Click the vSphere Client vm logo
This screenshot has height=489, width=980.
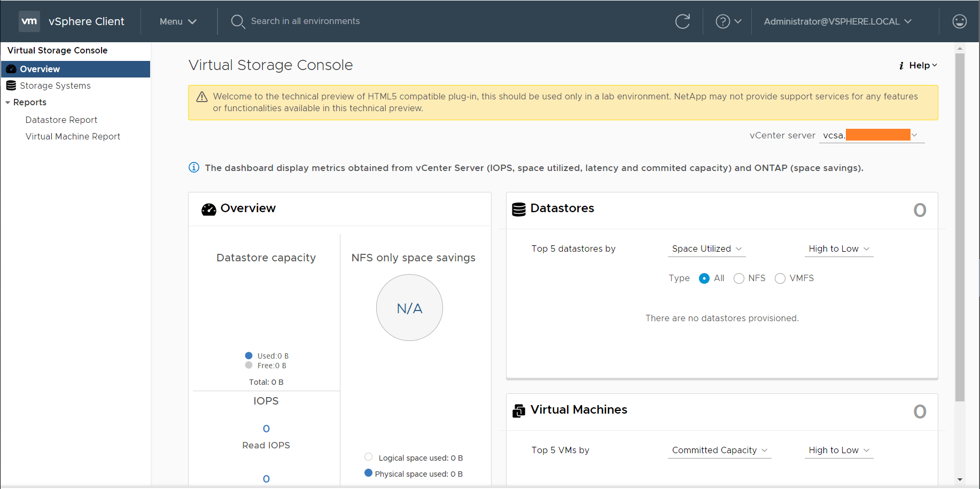(x=29, y=21)
